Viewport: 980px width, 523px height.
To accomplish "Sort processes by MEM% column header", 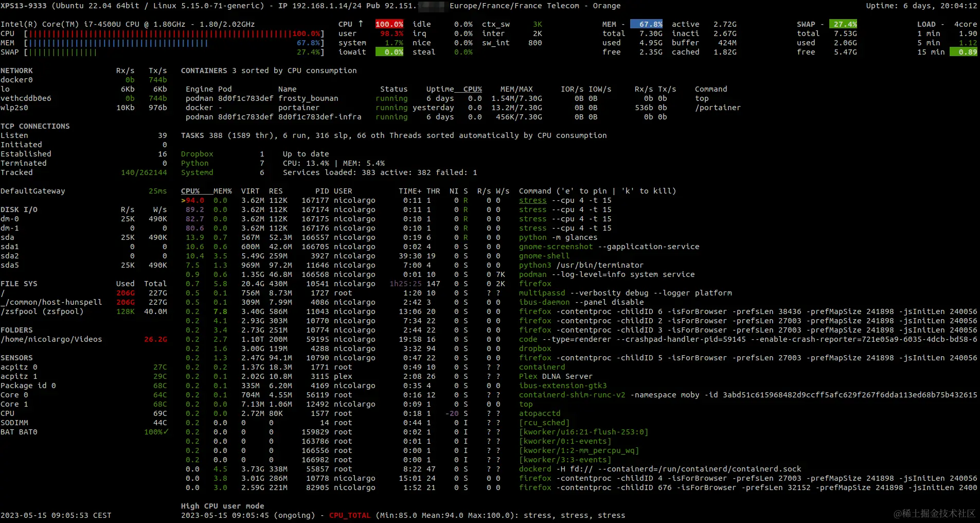I will click(x=223, y=191).
